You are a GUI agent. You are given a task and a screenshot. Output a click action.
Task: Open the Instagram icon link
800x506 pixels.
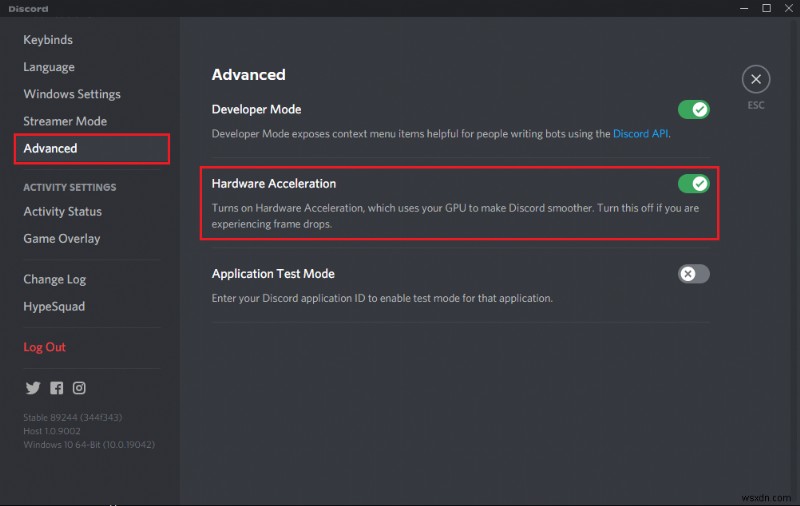click(x=79, y=388)
